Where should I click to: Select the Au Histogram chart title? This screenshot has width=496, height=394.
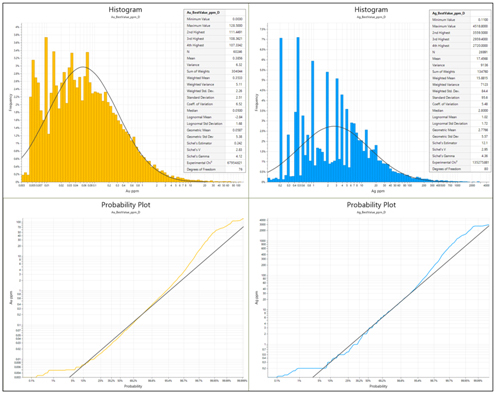point(125,10)
